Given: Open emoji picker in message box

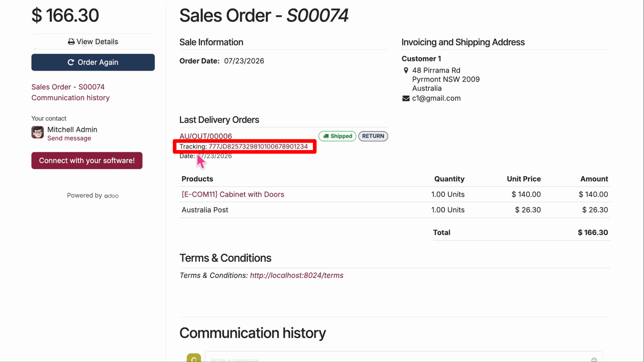Looking at the screenshot, I should coord(594,360).
